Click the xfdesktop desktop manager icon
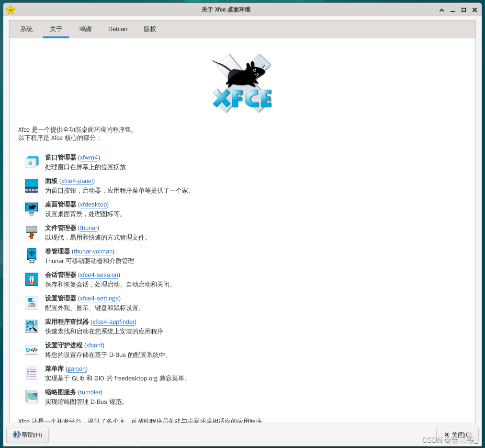 (32, 209)
